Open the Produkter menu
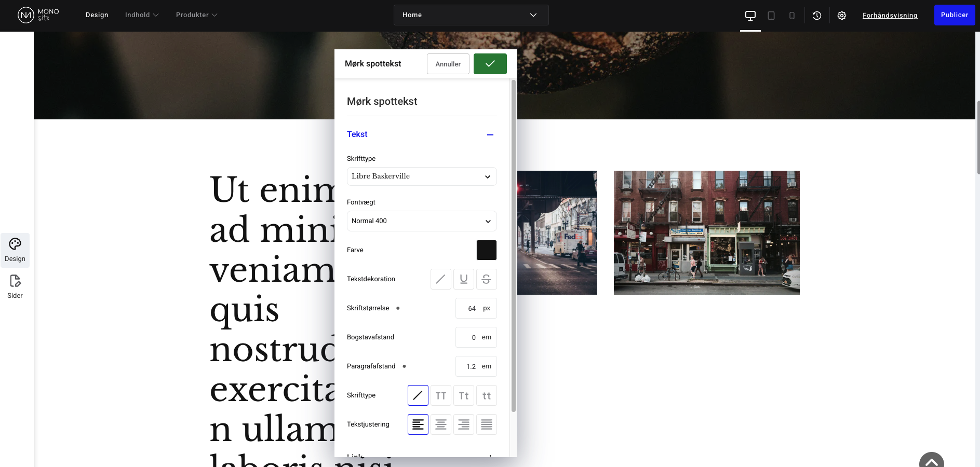This screenshot has height=467, width=980. click(196, 15)
